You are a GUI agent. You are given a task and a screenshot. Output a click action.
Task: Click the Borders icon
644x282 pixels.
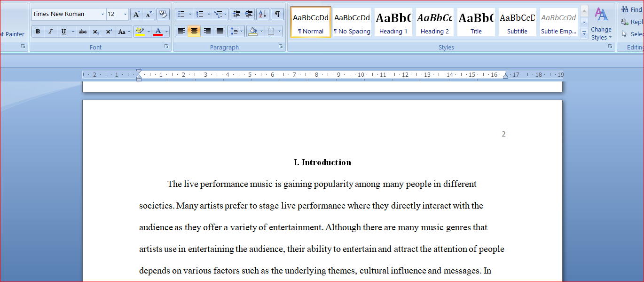click(271, 32)
